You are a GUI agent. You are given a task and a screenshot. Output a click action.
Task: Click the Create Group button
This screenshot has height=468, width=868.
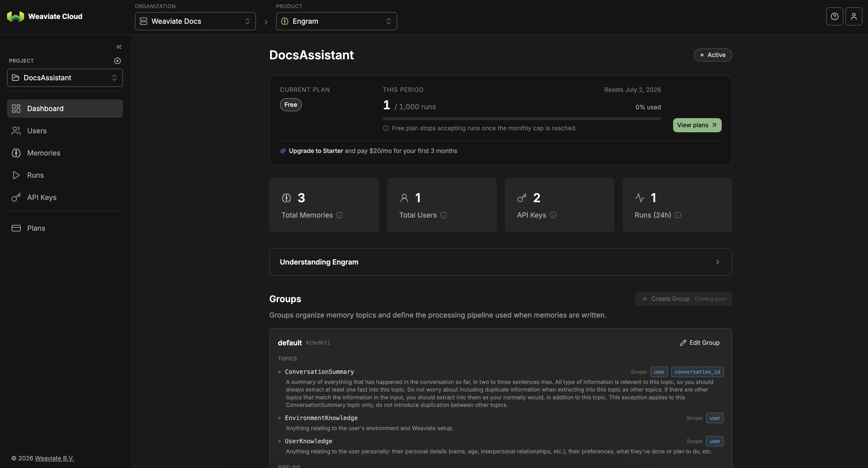pos(683,299)
